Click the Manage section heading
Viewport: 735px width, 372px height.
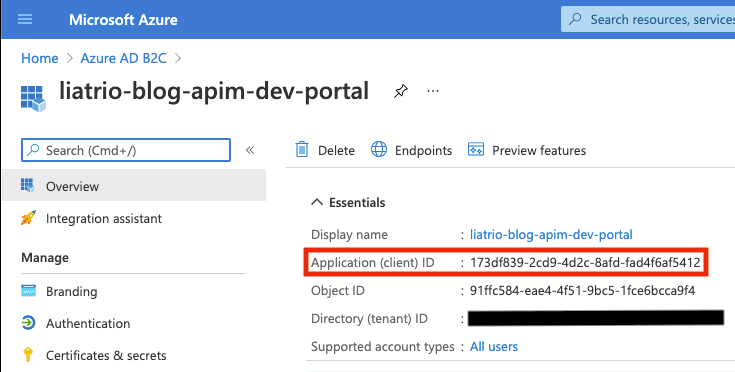[x=45, y=258]
